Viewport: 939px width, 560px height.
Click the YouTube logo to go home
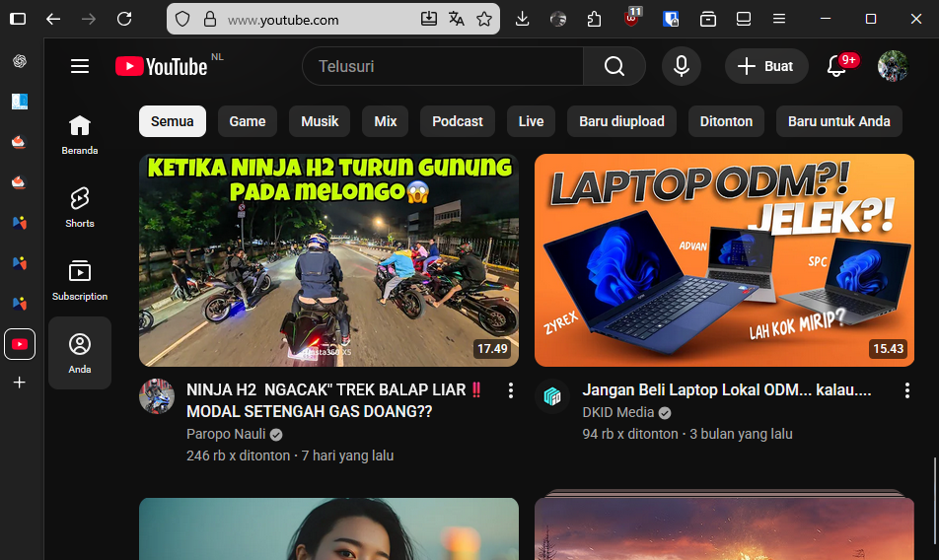(x=162, y=66)
